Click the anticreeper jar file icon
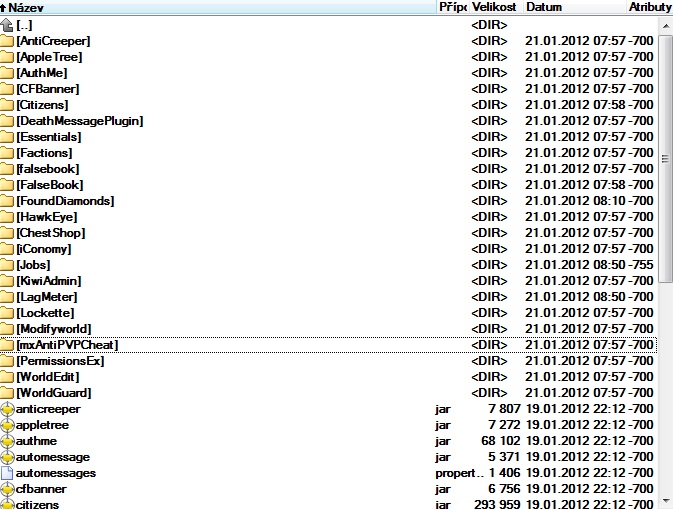Screen dimensions: 673x510 pyautogui.click(x=7, y=409)
